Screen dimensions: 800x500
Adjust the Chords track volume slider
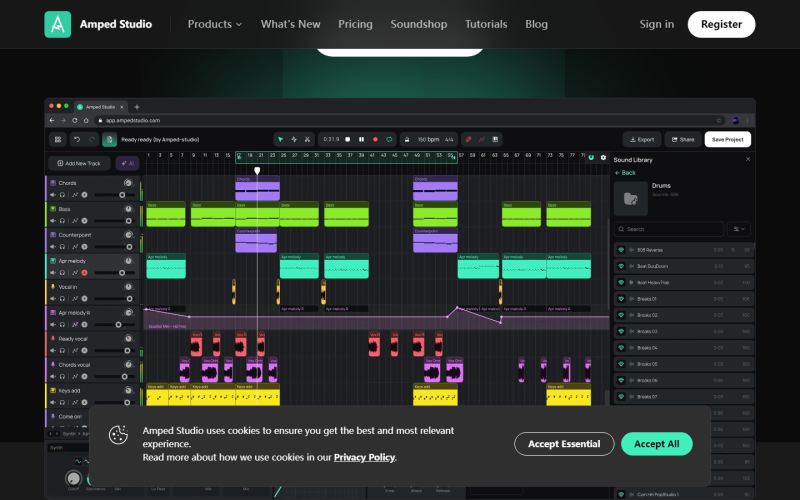[x=115, y=195]
